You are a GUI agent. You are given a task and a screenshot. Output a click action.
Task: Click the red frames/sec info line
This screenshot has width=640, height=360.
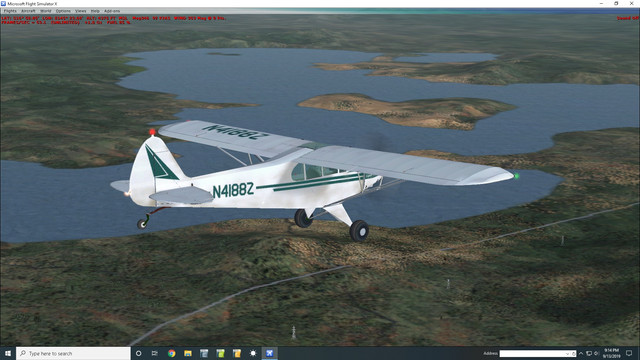coord(66,22)
